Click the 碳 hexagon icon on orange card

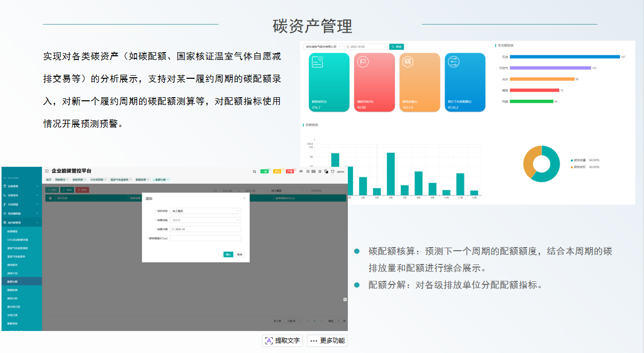(407, 62)
